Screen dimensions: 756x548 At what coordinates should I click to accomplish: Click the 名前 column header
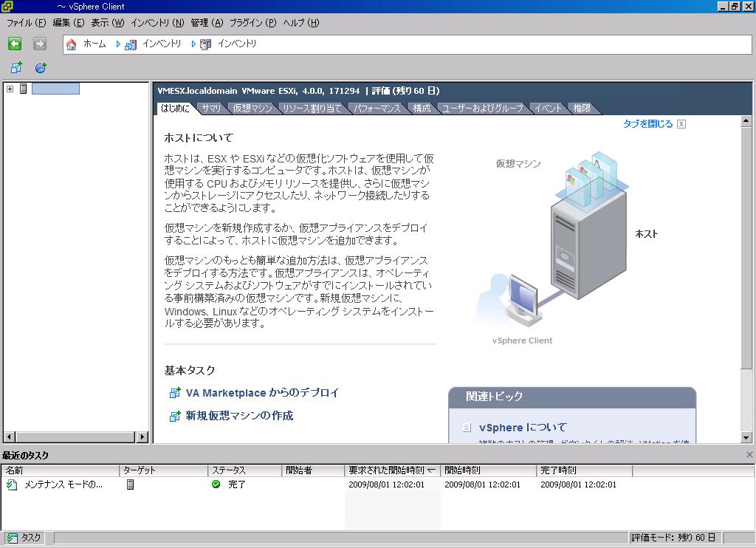[x=60, y=470]
